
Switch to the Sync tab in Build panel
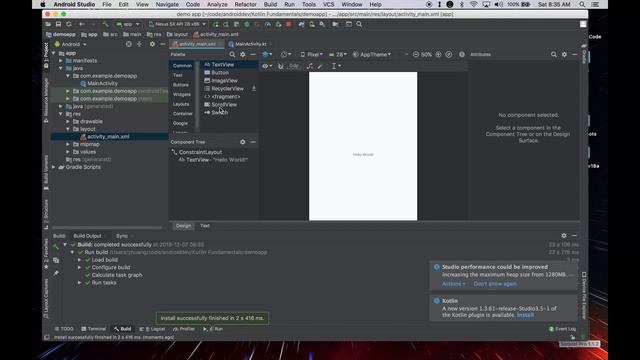tap(122, 236)
